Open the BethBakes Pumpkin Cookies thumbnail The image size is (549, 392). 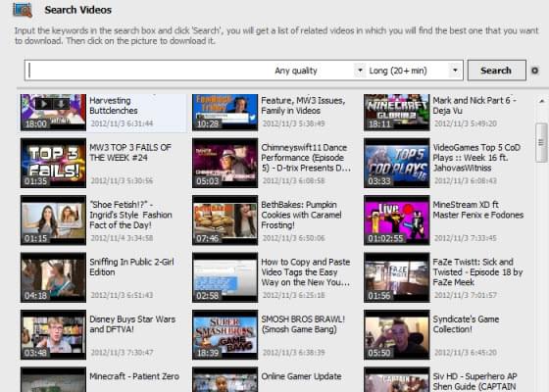click(x=225, y=220)
